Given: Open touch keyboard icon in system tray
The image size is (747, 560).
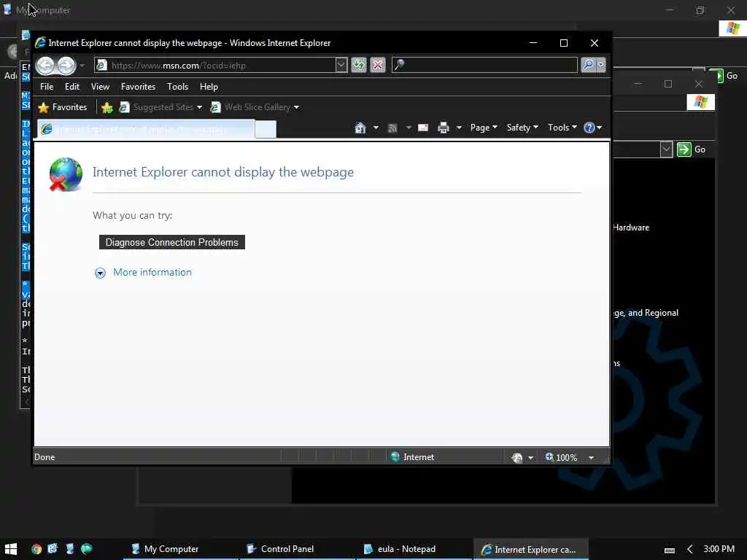Looking at the screenshot, I should coord(670,550).
